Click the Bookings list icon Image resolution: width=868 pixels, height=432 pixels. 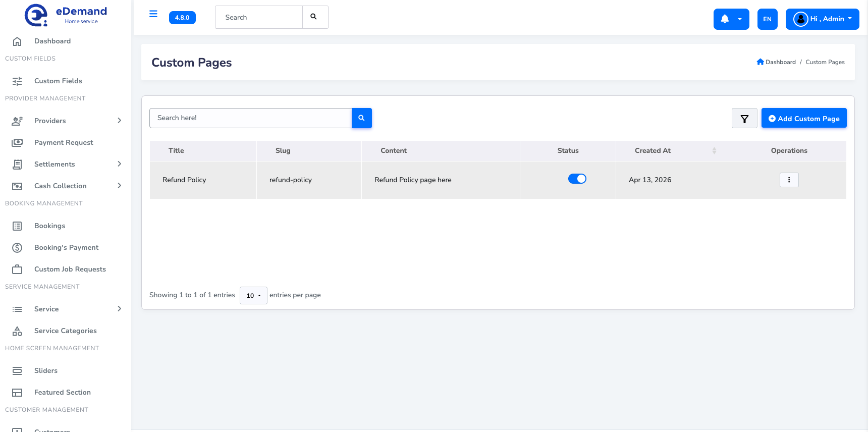[x=17, y=226]
